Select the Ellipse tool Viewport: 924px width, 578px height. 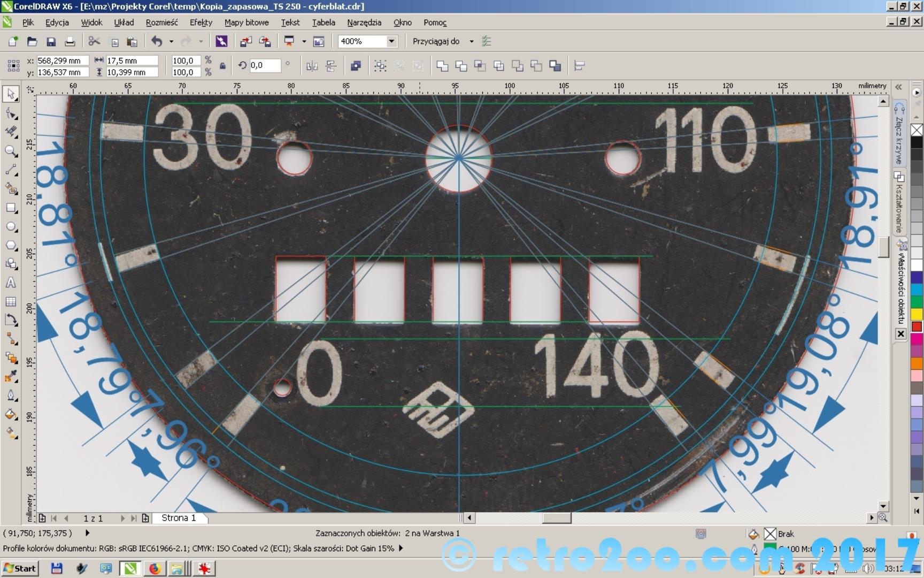11,227
